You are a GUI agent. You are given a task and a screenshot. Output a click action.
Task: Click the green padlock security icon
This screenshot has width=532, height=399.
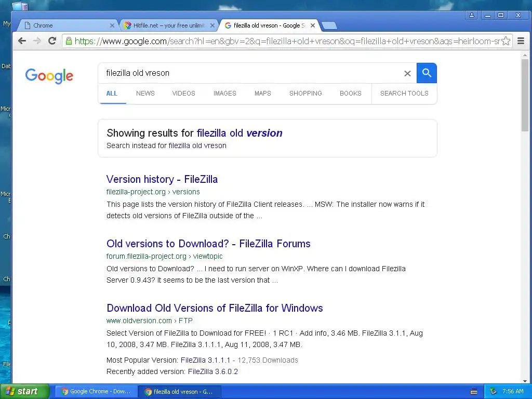69,41
